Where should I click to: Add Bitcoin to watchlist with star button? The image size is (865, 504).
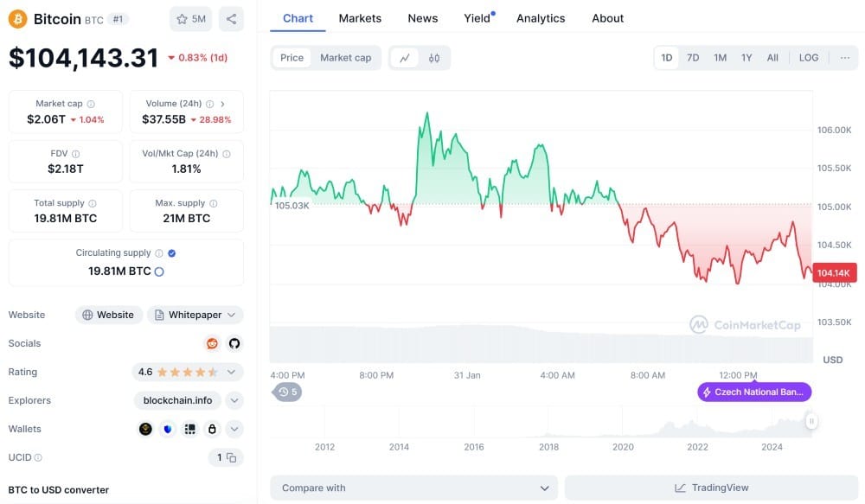(190, 18)
